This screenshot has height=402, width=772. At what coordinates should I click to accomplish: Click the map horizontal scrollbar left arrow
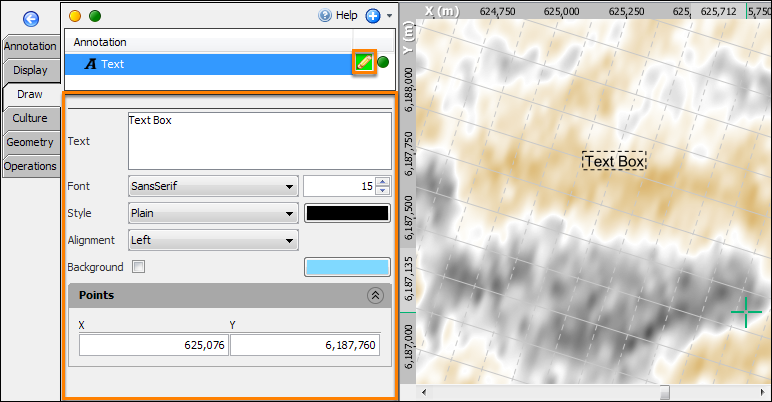(424, 393)
